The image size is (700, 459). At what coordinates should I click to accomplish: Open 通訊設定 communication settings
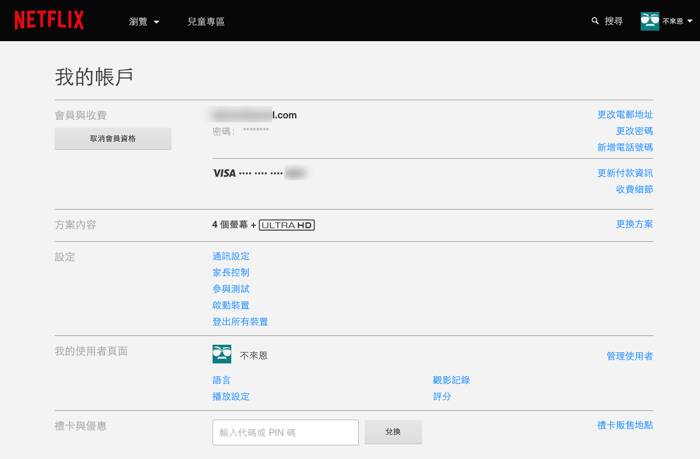coord(231,256)
